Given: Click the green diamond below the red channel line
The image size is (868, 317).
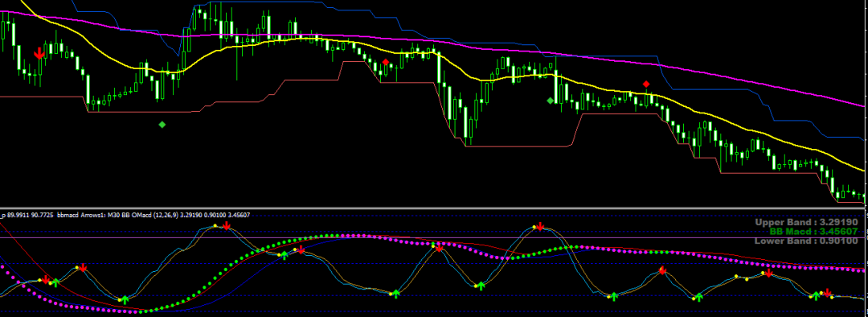Looking at the screenshot, I should pos(162,125).
